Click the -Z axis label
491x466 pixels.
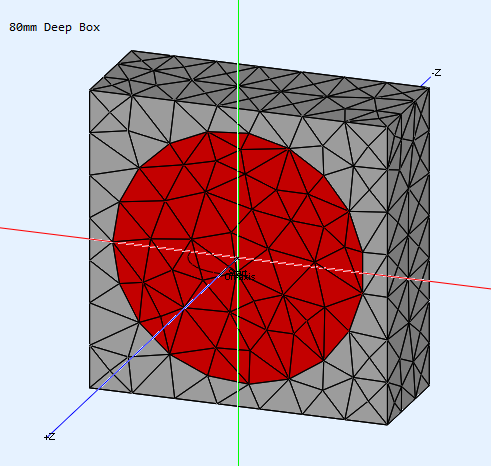pos(436,73)
